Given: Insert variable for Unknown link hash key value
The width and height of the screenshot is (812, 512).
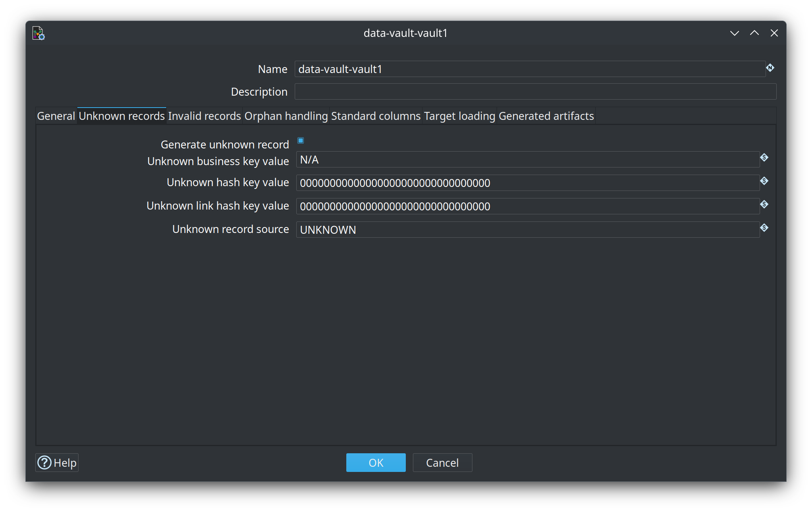Looking at the screenshot, I should point(764,205).
